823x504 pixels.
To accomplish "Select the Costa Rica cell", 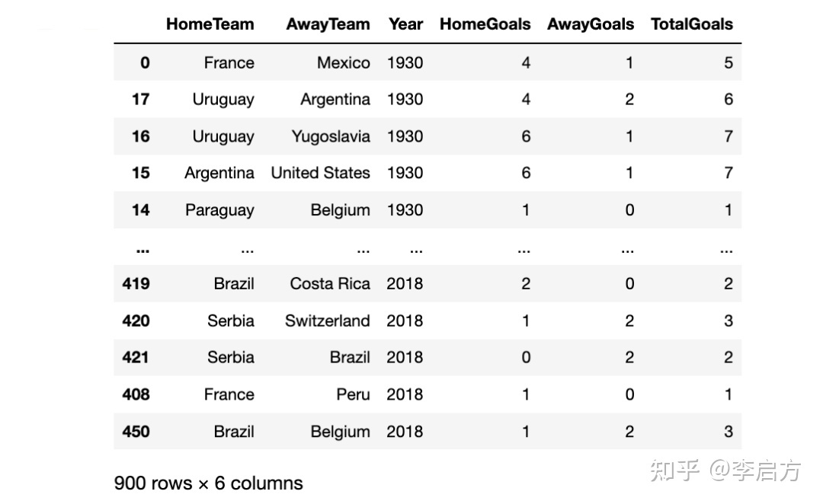I will coord(330,284).
